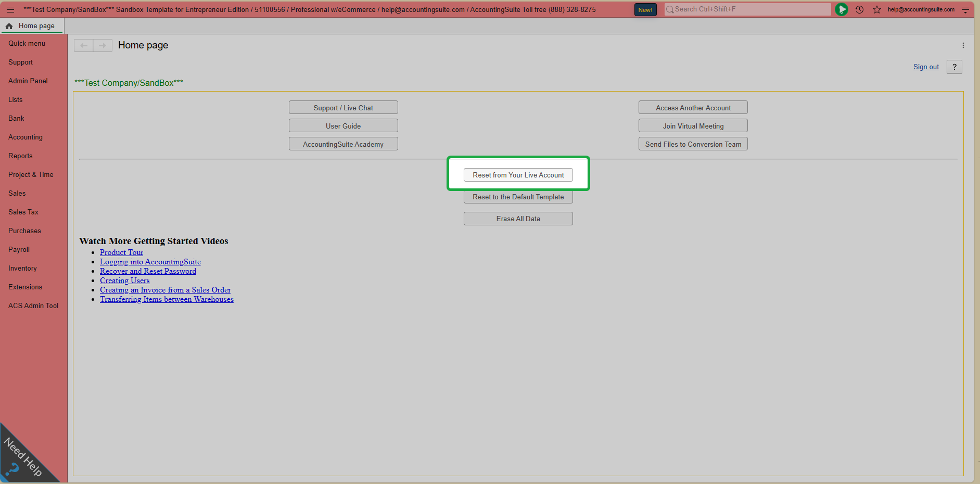Image resolution: width=980 pixels, height=484 pixels.
Task: Open favorites star icon
Action: (x=877, y=9)
